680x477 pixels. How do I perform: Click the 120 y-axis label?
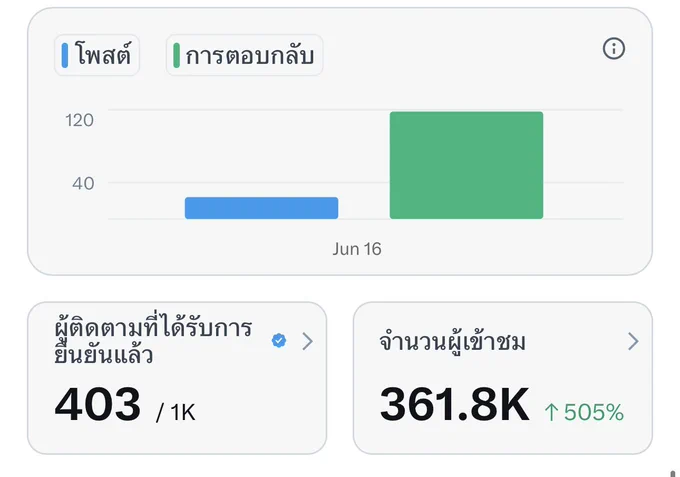(79, 120)
